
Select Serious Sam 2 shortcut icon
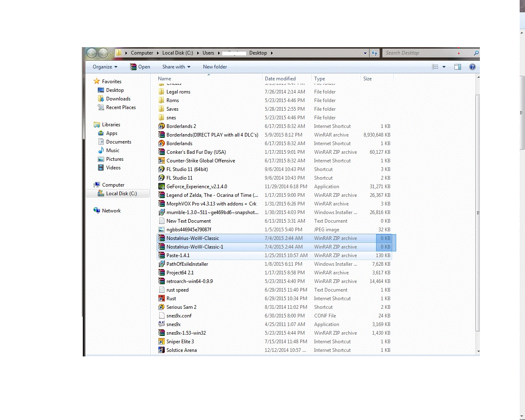tap(162, 307)
